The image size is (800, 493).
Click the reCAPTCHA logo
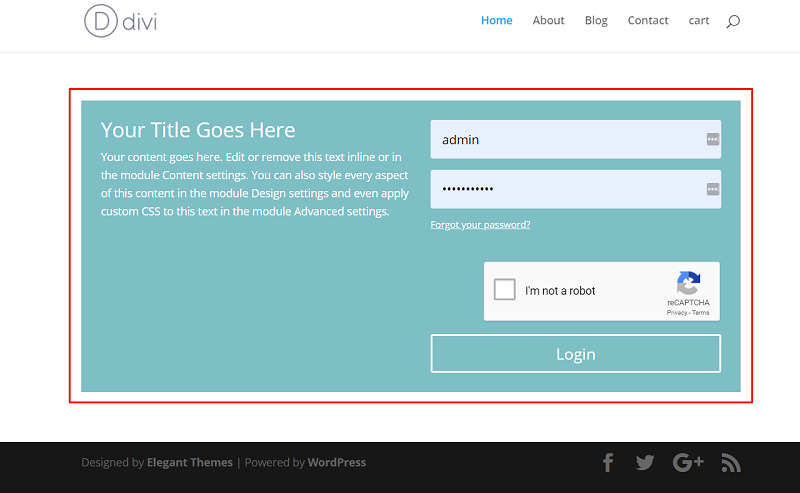pyautogui.click(x=688, y=283)
